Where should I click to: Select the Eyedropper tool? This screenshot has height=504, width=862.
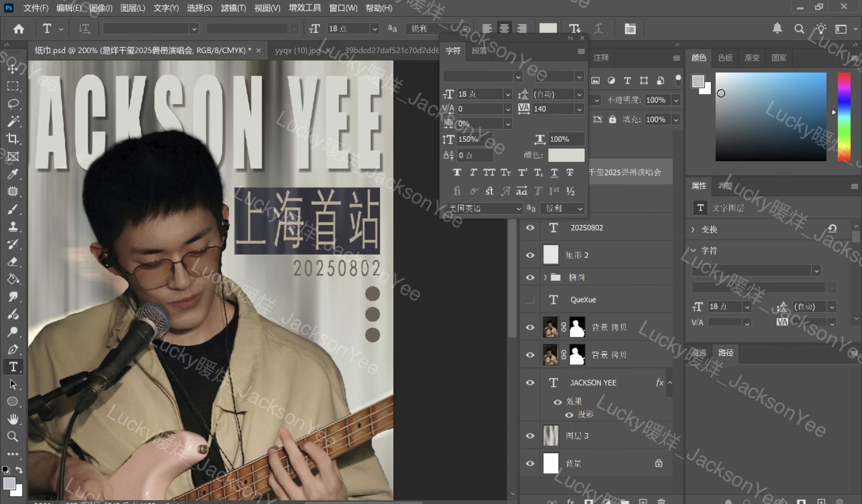13,174
